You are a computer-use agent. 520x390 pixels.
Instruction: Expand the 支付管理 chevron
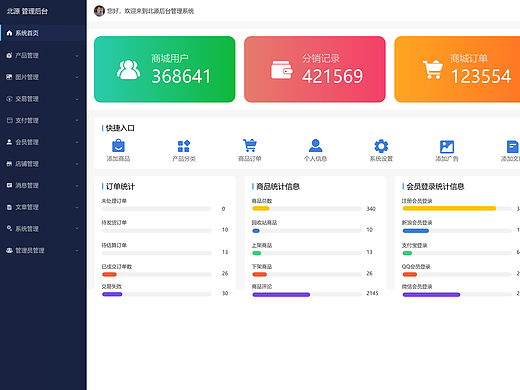(77, 120)
